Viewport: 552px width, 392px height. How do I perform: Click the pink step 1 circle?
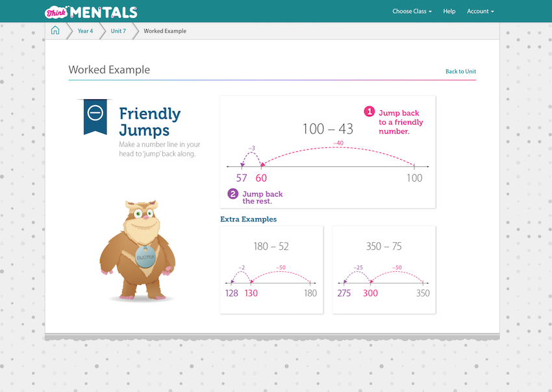pyautogui.click(x=370, y=112)
